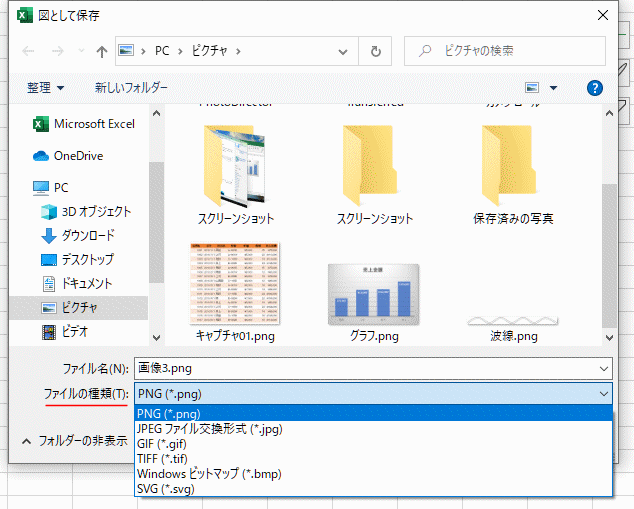Screen dimensions: 634x509
Task: Select ピクチャ in the navigation pane
Action: click(78, 308)
